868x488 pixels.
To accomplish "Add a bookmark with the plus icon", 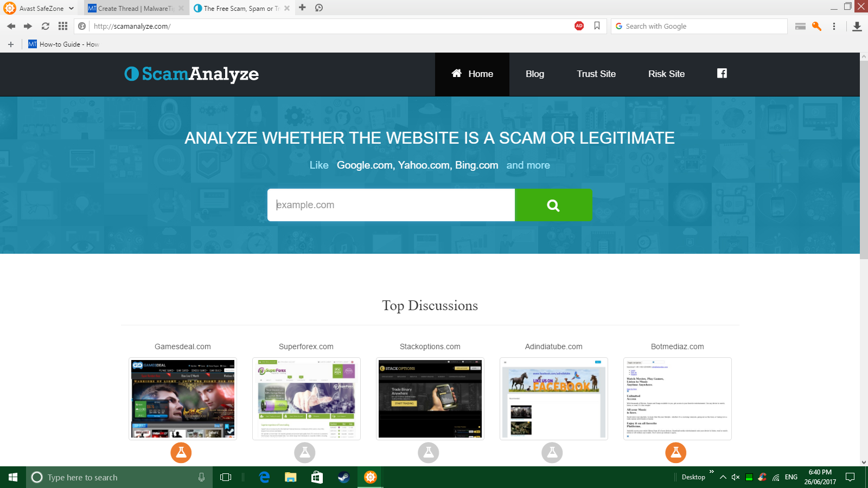I will pyautogui.click(x=11, y=44).
